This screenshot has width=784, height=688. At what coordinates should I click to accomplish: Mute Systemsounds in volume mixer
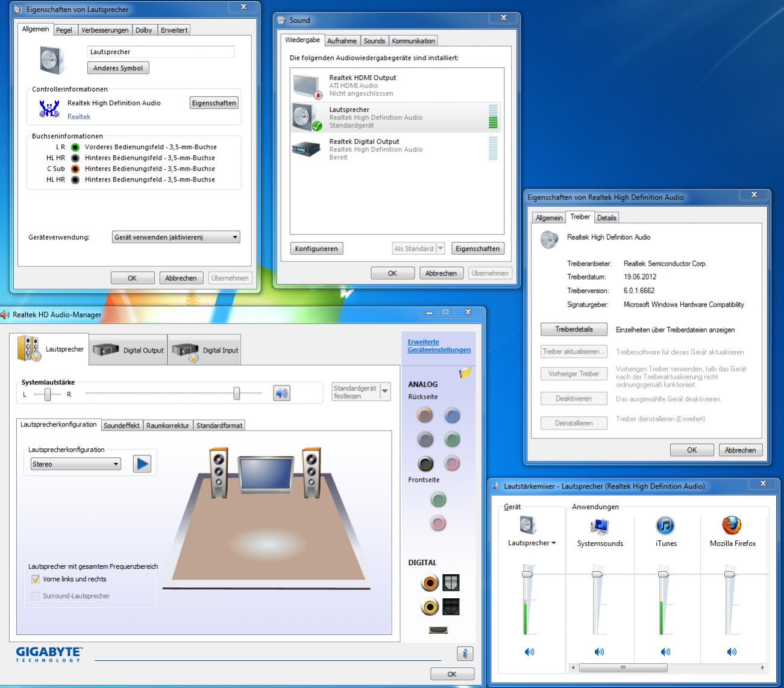coord(599,651)
